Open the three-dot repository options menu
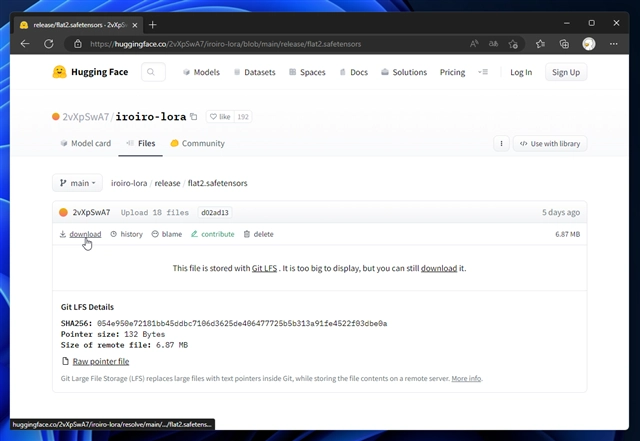The width and height of the screenshot is (640, 441). 501,143
